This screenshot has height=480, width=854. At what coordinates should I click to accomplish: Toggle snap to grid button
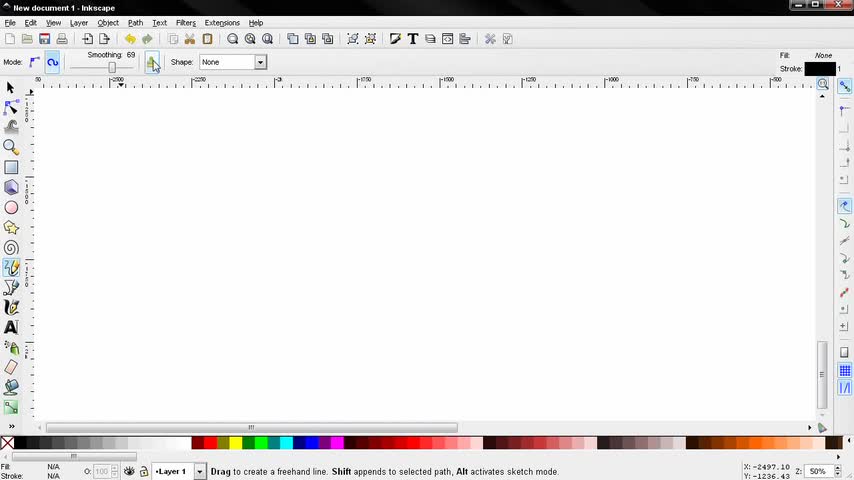tap(844, 370)
